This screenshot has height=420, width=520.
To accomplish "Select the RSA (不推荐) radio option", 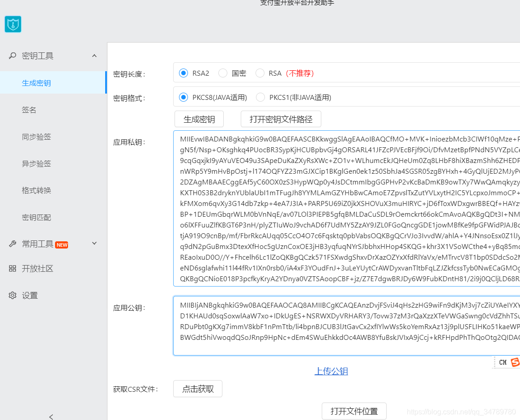I will tap(260, 73).
